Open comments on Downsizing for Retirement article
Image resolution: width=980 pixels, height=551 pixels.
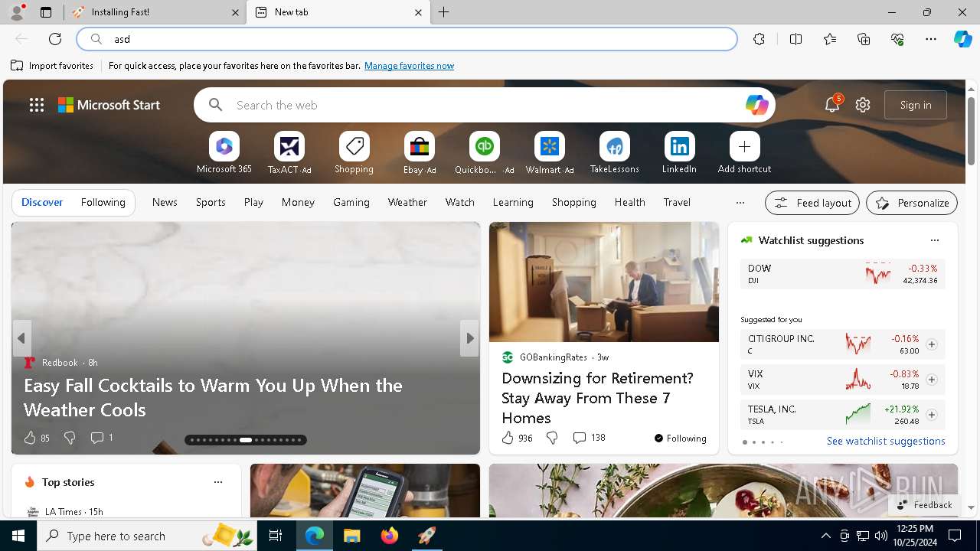[589, 438]
